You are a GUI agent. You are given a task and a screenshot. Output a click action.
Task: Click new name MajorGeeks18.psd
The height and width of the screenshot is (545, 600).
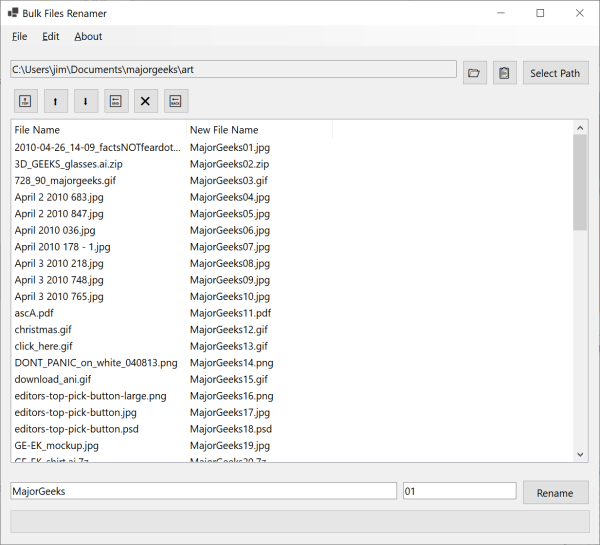(x=231, y=429)
